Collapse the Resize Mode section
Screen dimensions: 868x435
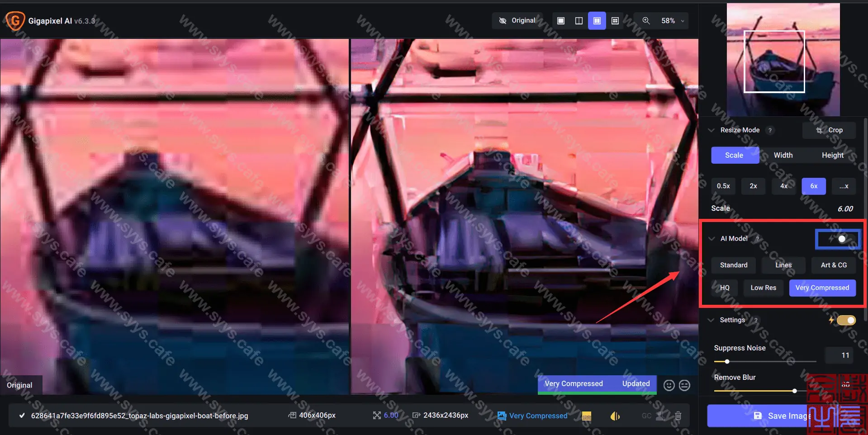click(711, 130)
